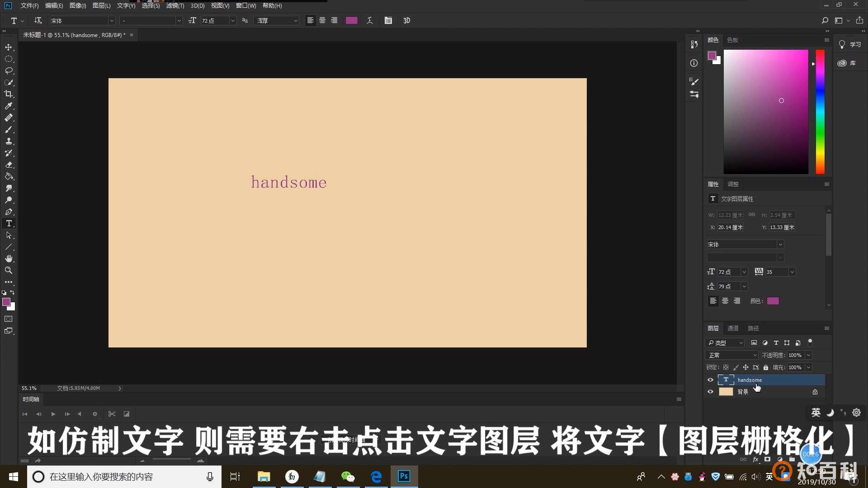Lock transparent pixels on layer
Viewport: 868px width, 488px height.
726,367
